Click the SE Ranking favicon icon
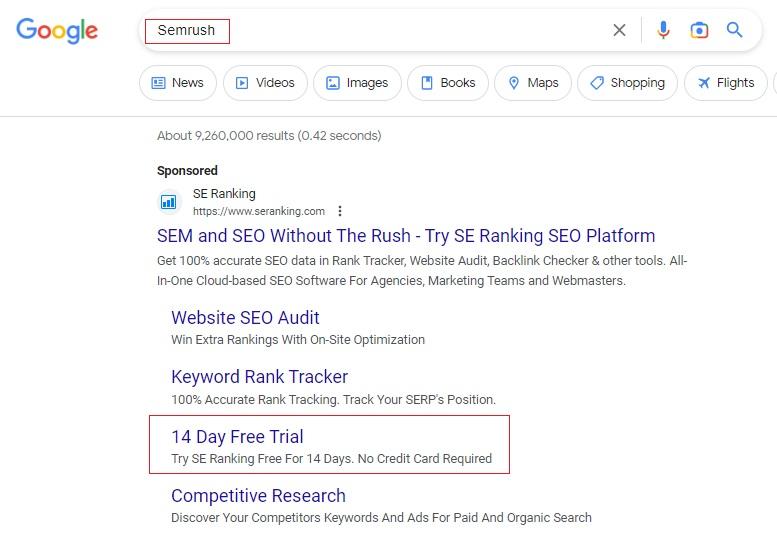Screen dimensions: 777x549 point(169,202)
